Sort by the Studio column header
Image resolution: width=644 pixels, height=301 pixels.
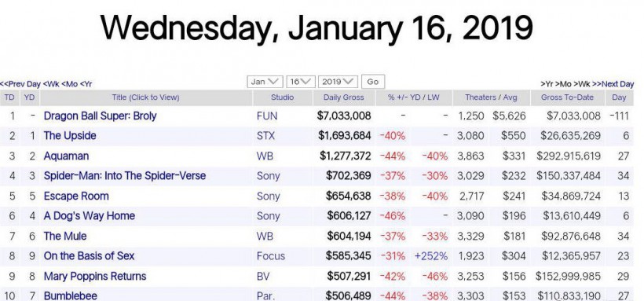click(282, 97)
